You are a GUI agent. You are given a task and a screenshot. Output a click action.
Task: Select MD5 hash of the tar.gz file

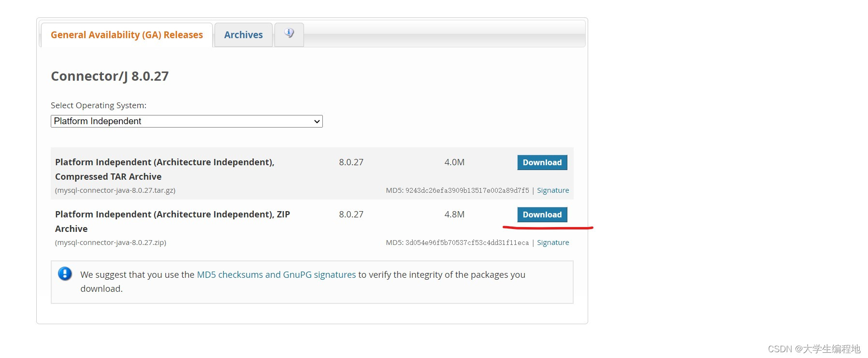tap(467, 190)
